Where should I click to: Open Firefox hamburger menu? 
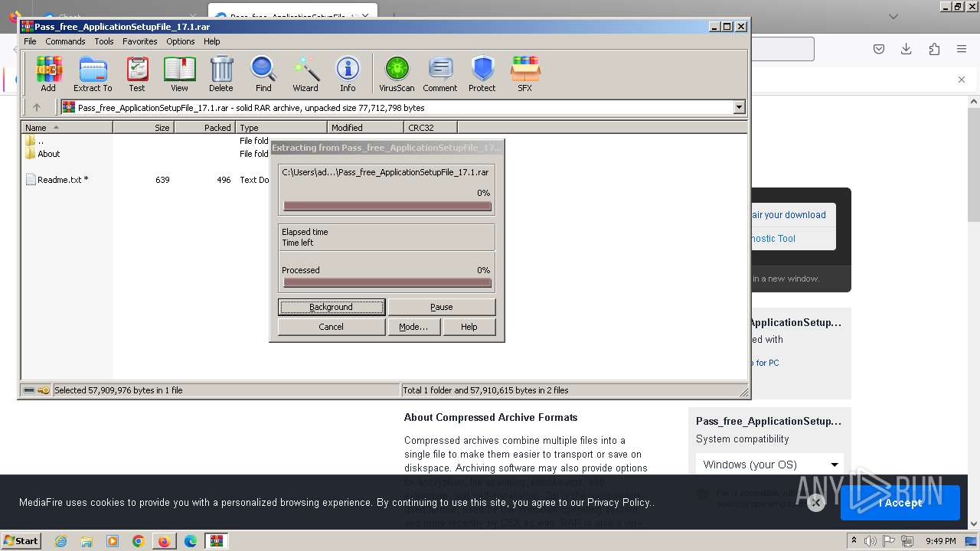point(962,49)
